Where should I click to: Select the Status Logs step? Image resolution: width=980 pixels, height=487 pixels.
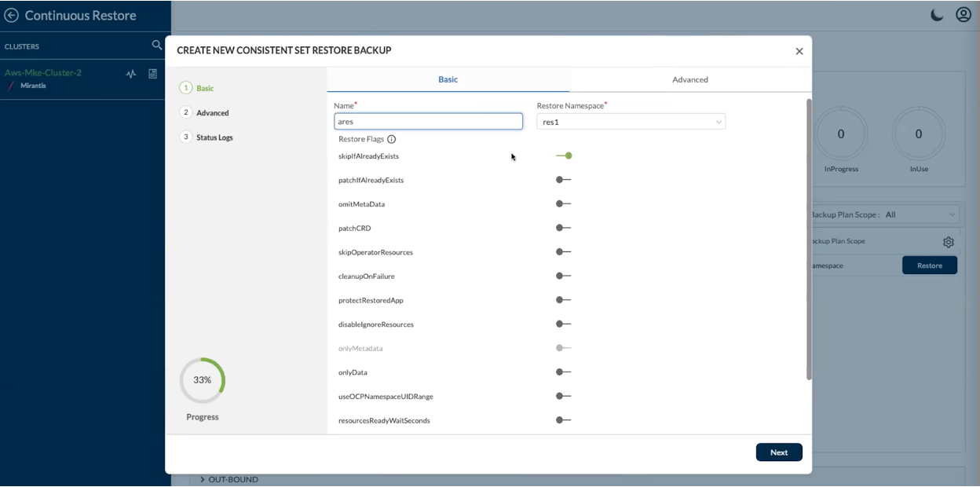pos(214,137)
